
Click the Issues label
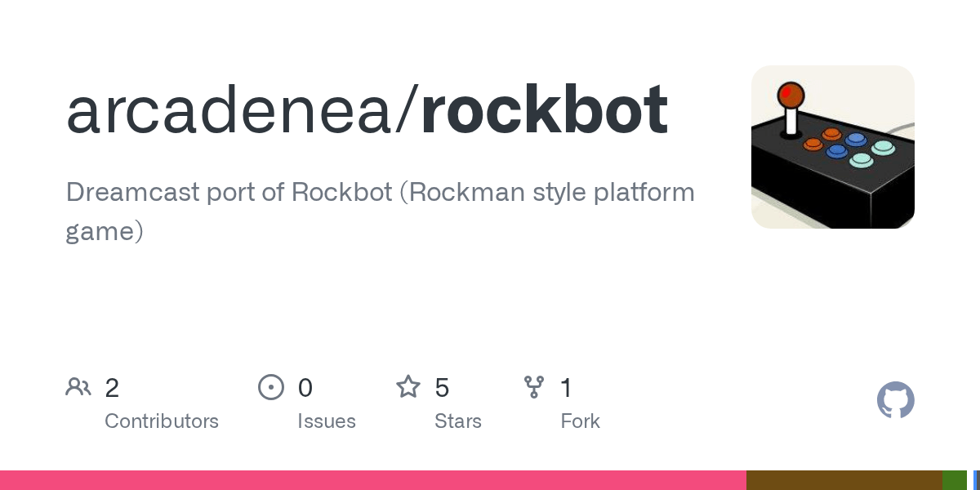coord(327,421)
